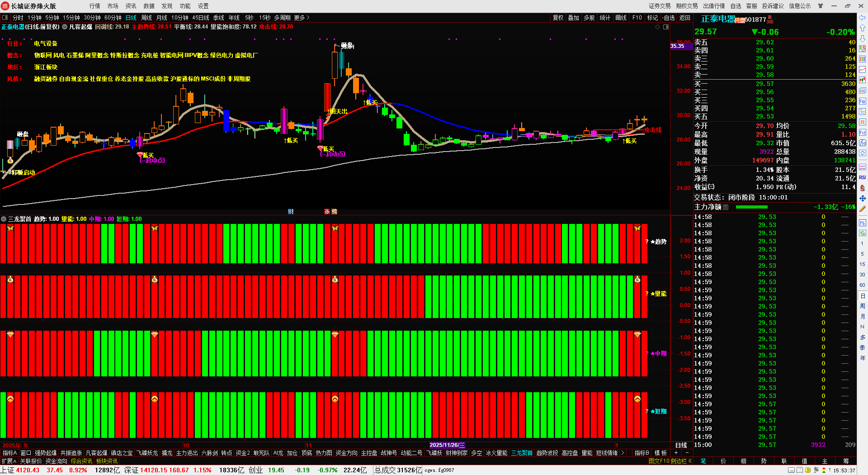Screen dimensions: 868x475
Task: Select the 主力进出 indicator tab
Action: tap(187, 453)
